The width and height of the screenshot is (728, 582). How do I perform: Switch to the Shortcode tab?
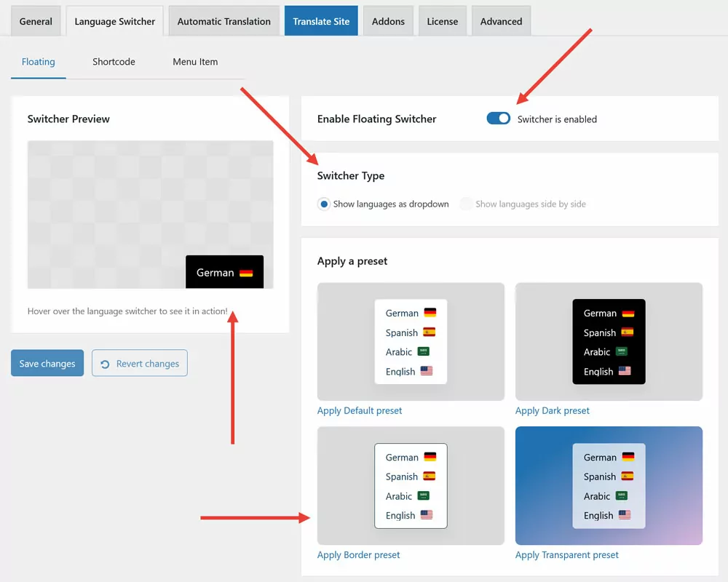pyautogui.click(x=114, y=62)
